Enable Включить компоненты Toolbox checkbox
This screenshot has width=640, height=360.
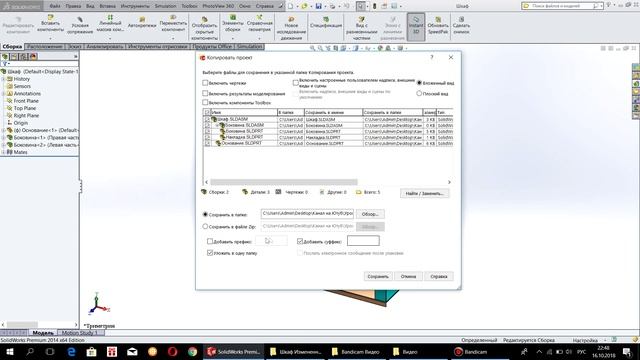click(205, 102)
